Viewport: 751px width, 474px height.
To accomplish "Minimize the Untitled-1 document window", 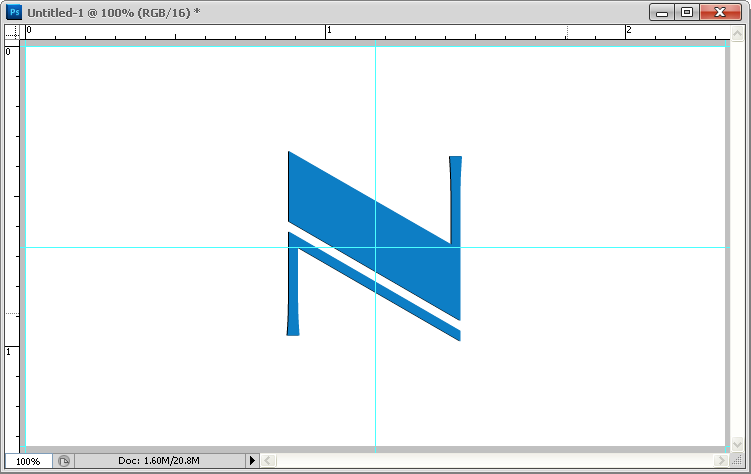I will 662,12.
